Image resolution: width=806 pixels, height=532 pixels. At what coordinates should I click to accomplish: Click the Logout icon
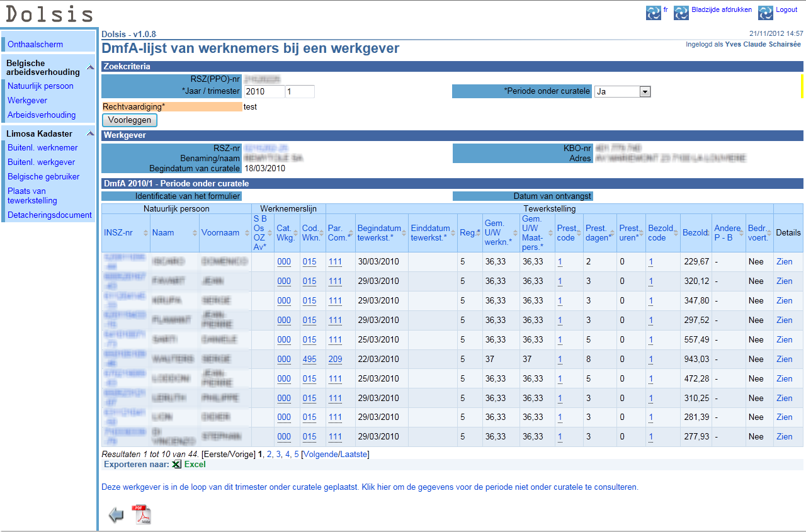click(x=765, y=13)
